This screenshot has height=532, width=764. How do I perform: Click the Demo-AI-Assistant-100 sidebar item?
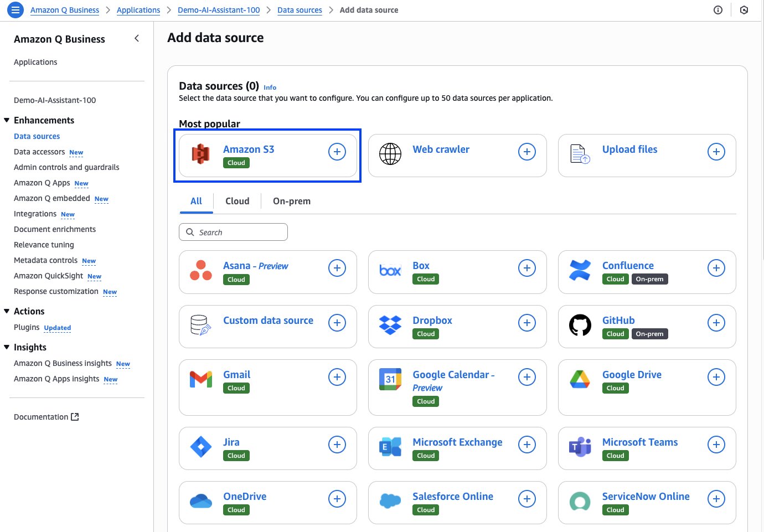[x=55, y=100]
